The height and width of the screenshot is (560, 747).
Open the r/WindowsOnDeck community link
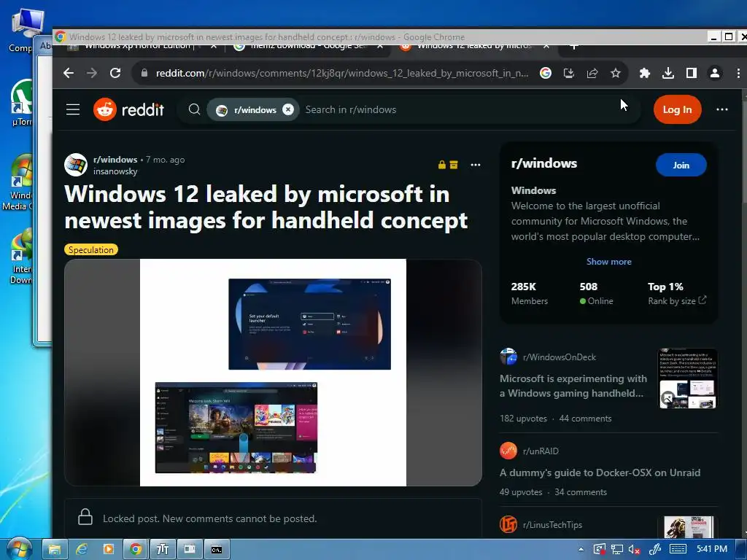[x=560, y=357]
